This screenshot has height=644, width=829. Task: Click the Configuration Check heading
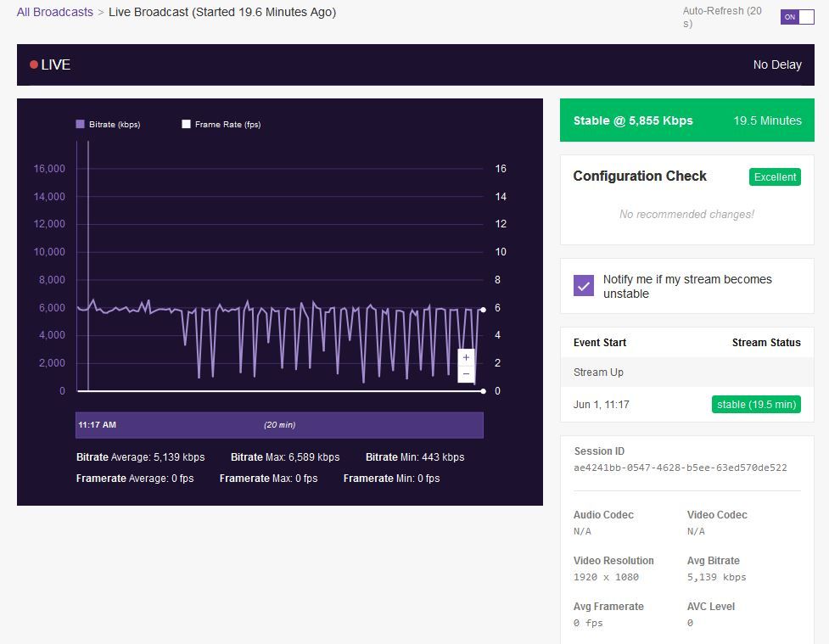pyautogui.click(x=640, y=176)
